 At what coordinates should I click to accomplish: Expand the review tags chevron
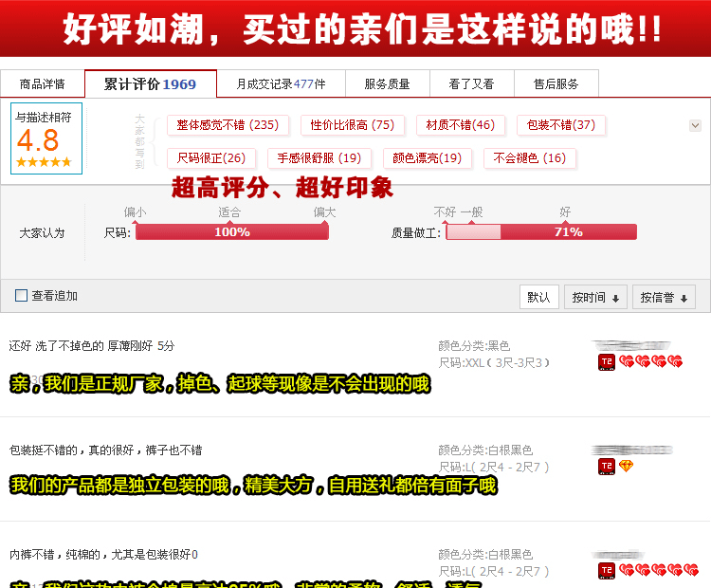[x=695, y=126]
